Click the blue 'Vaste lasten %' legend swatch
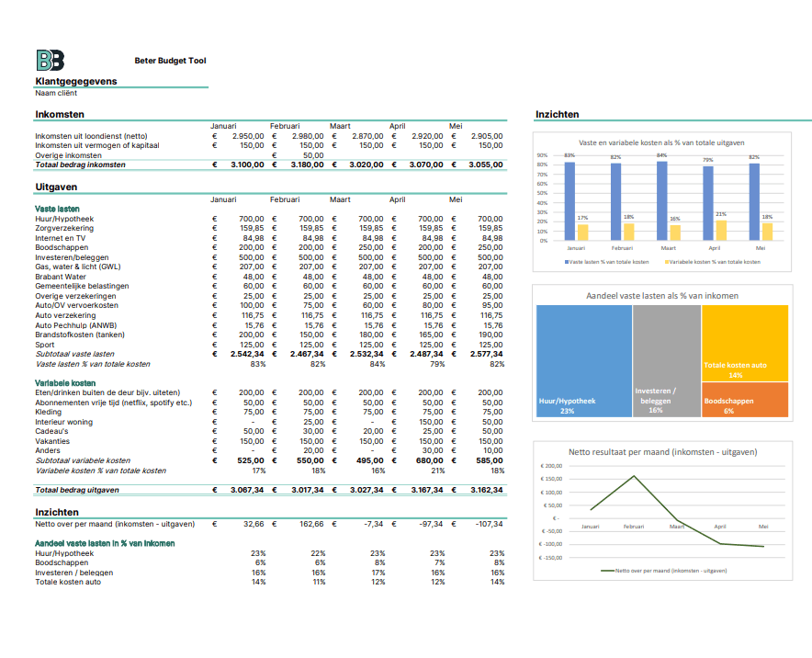The image size is (812, 658). click(567, 262)
